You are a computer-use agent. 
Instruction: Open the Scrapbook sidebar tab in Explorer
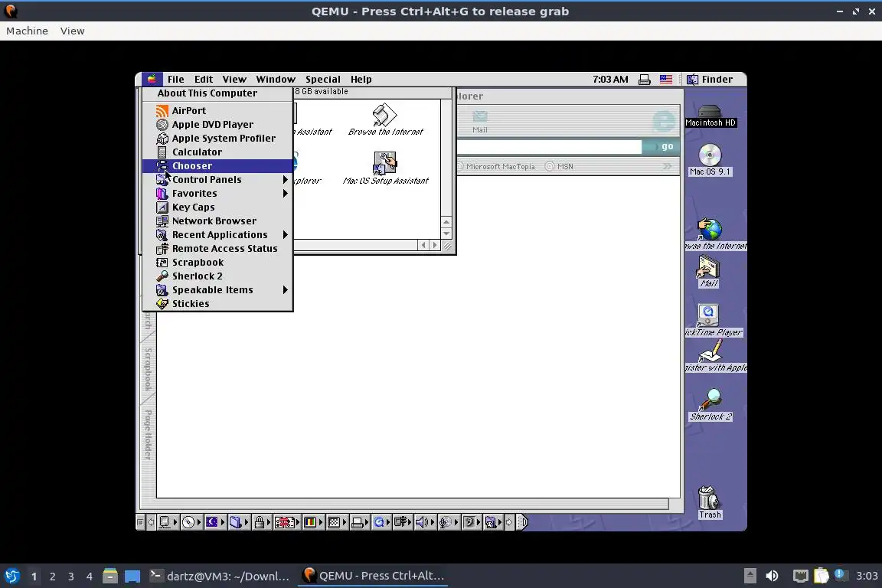[x=148, y=369]
